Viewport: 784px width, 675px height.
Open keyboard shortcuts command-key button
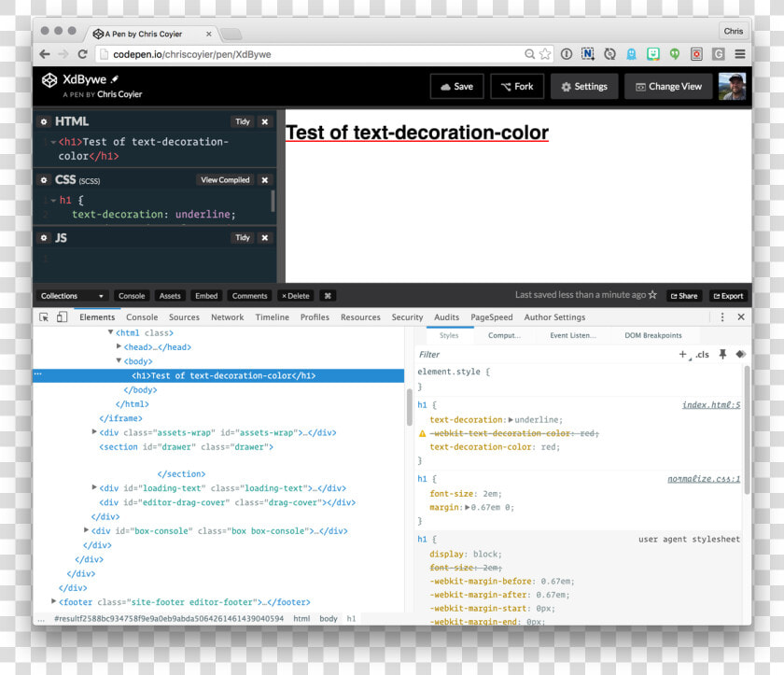pyautogui.click(x=328, y=296)
